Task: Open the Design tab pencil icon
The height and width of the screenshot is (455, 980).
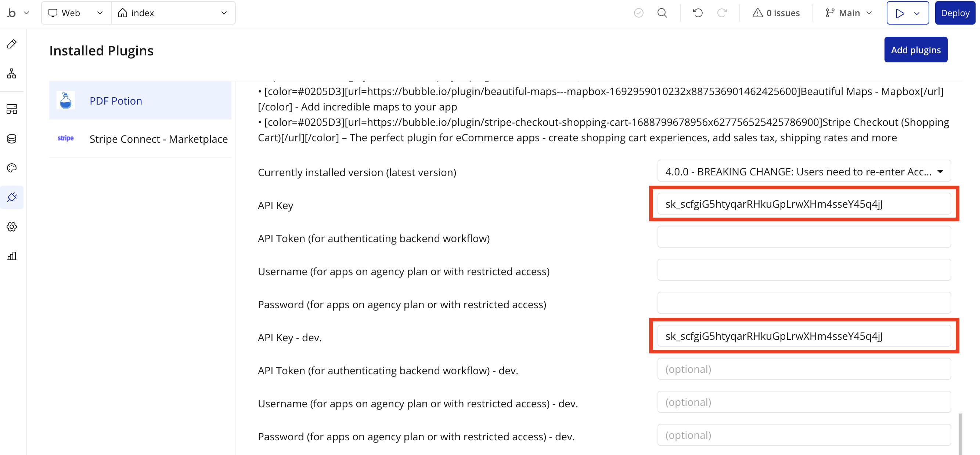Action: click(12, 44)
